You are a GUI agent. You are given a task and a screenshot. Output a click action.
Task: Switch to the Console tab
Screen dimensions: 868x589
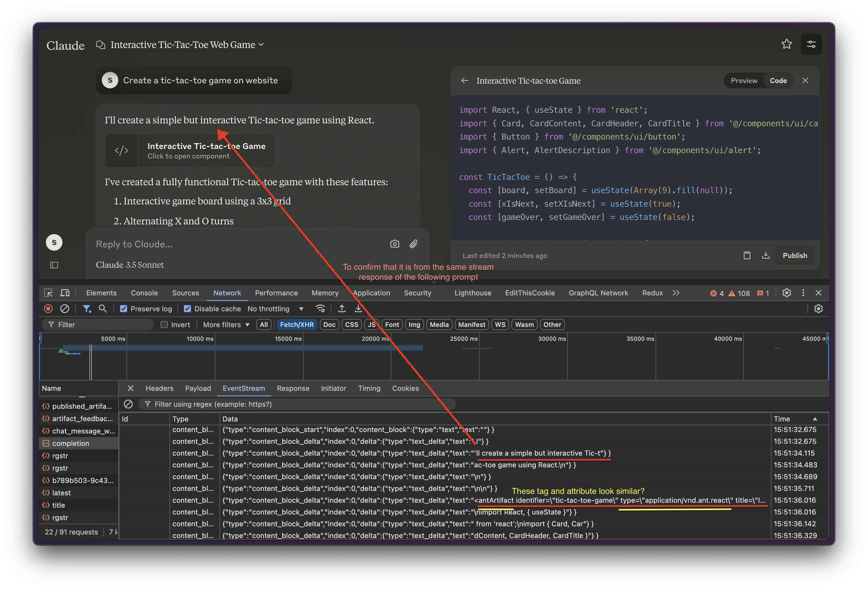pyautogui.click(x=144, y=293)
